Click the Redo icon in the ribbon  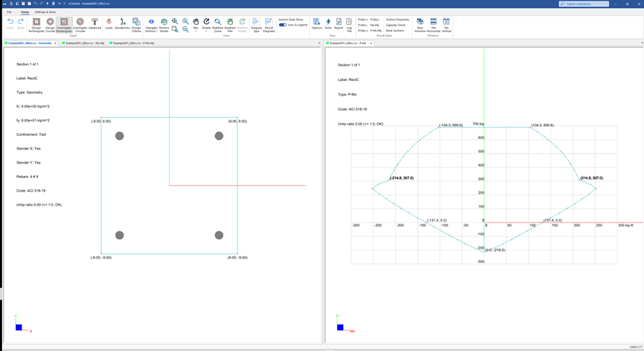[21, 21]
